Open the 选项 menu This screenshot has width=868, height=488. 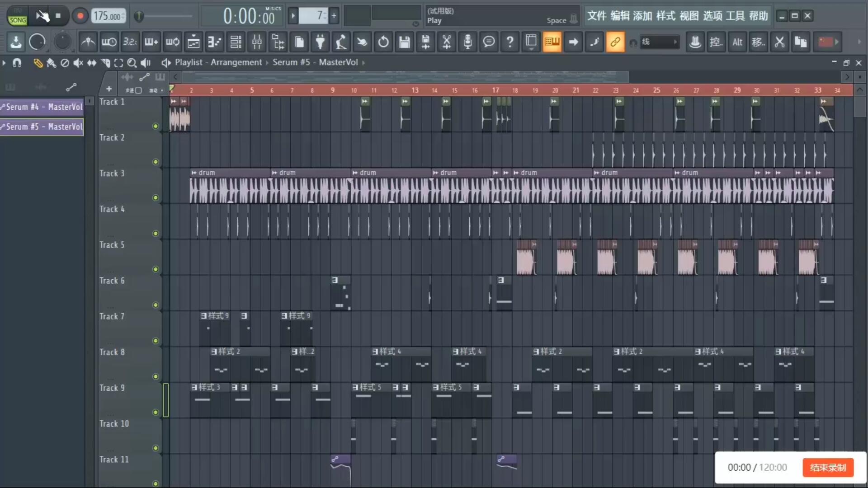712,16
